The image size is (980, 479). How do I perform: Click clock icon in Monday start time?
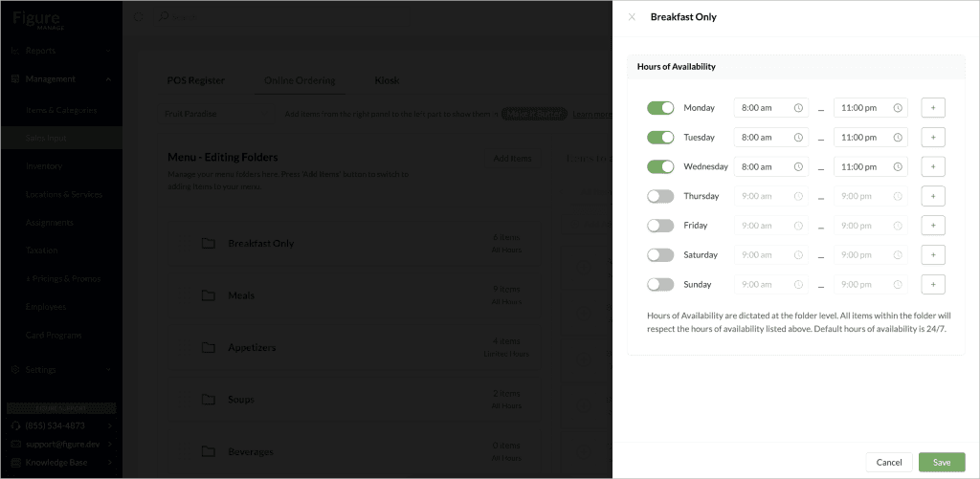coord(798,107)
